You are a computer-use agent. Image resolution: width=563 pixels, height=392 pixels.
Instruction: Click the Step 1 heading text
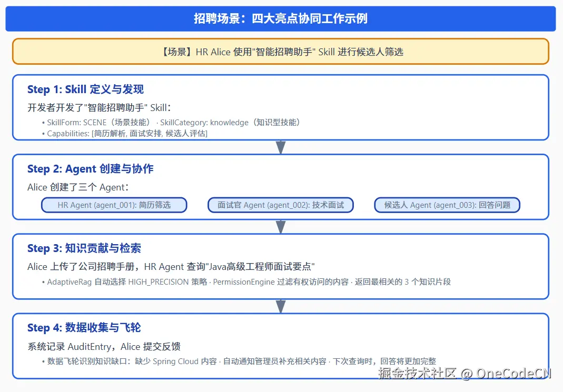pyautogui.click(x=85, y=89)
